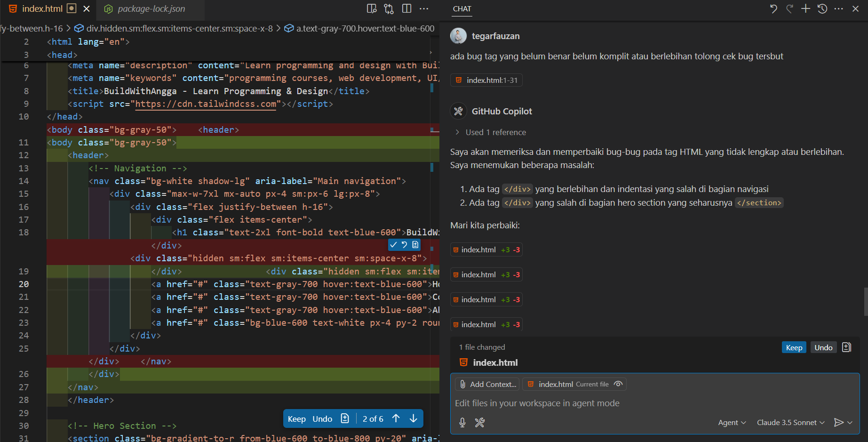Image resolution: width=868 pixels, height=442 pixels.
Task: Open the index.html:1-31 reference chip
Action: pyautogui.click(x=486, y=80)
